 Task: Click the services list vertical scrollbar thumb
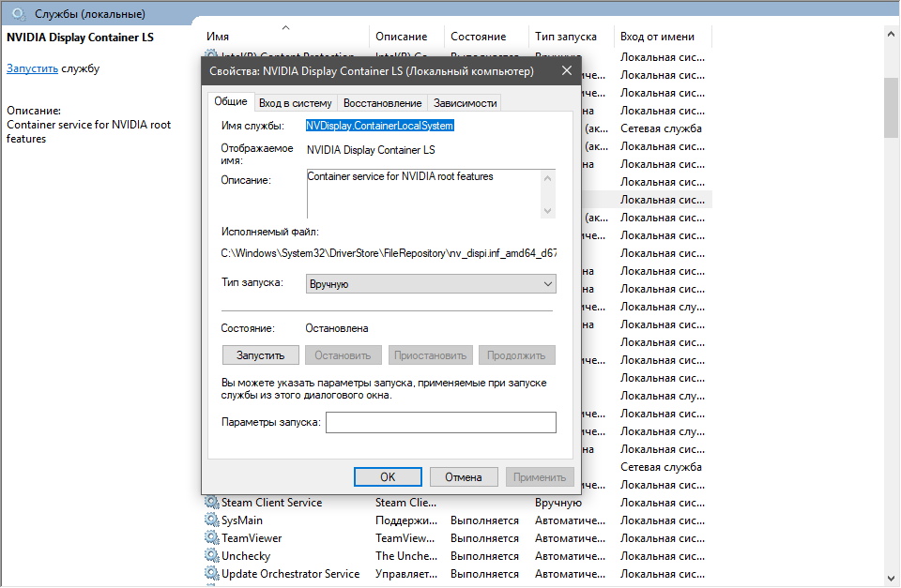[x=892, y=108]
